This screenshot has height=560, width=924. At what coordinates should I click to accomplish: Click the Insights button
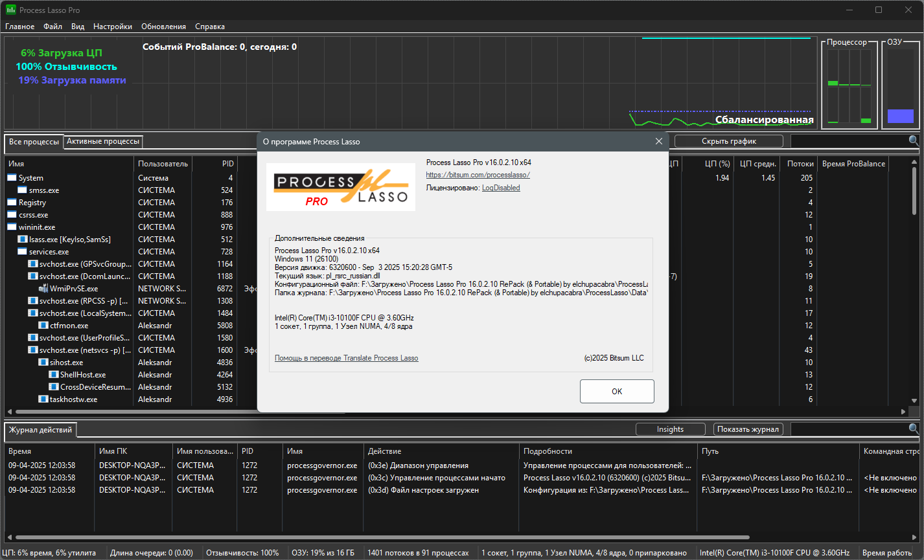(x=670, y=429)
